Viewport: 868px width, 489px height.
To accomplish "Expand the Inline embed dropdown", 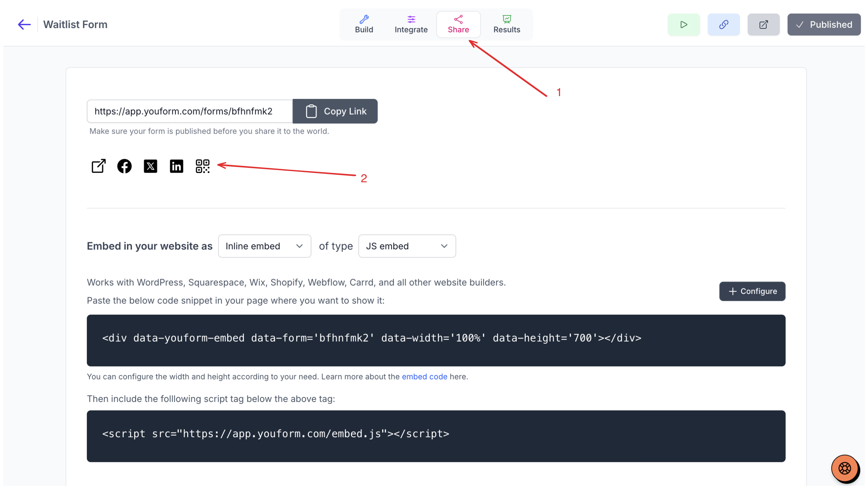I will (264, 246).
